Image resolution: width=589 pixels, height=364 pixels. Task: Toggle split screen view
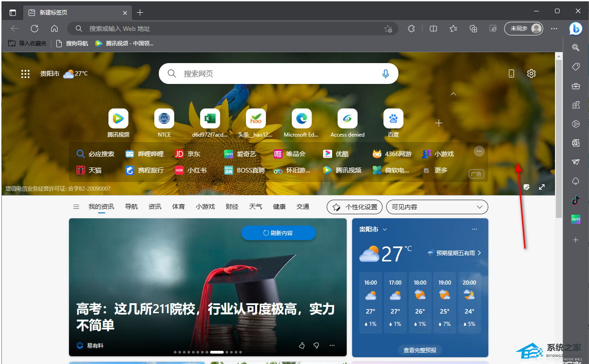(x=433, y=29)
